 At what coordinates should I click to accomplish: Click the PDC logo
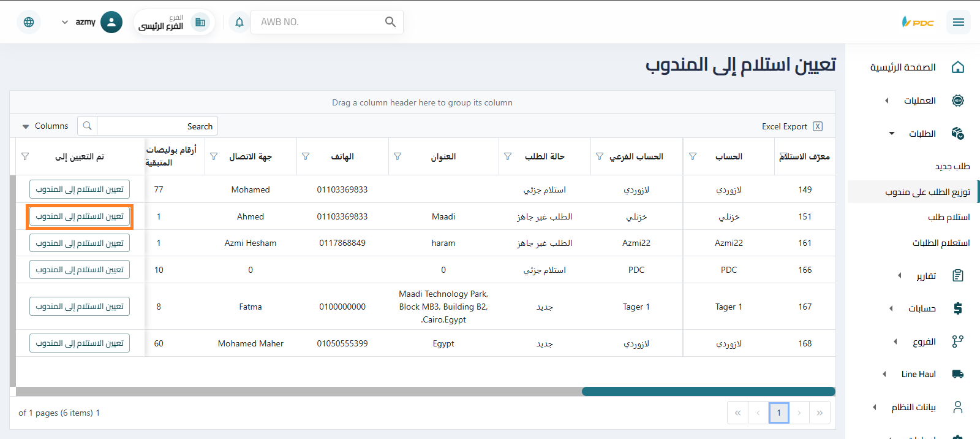point(918,22)
